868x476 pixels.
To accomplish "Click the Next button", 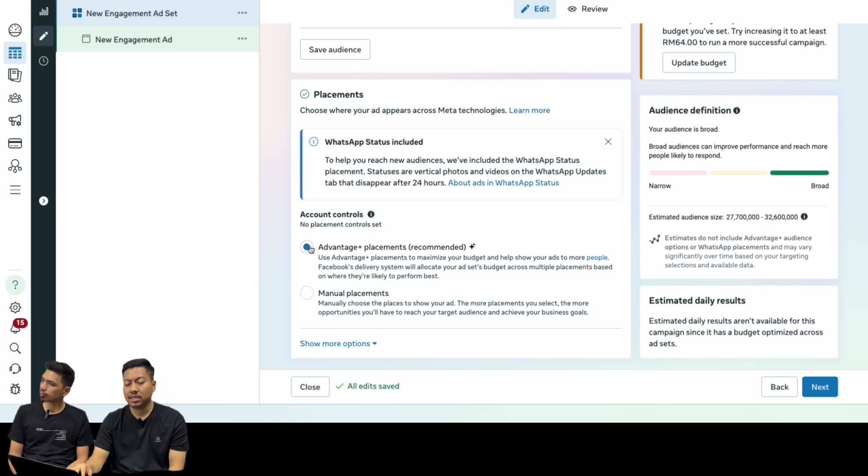I will pos(819,387).
